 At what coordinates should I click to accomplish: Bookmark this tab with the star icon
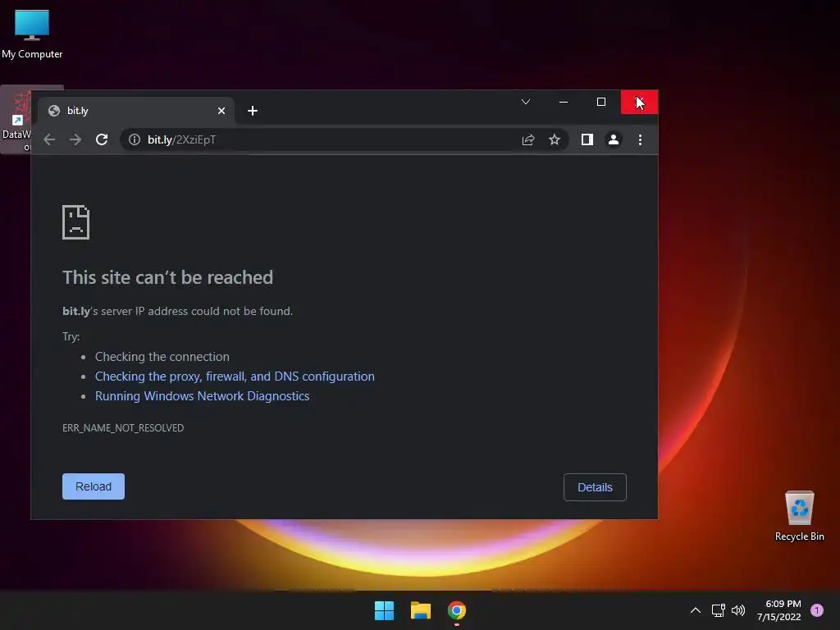pyautogui.click(x=555, y=139)
